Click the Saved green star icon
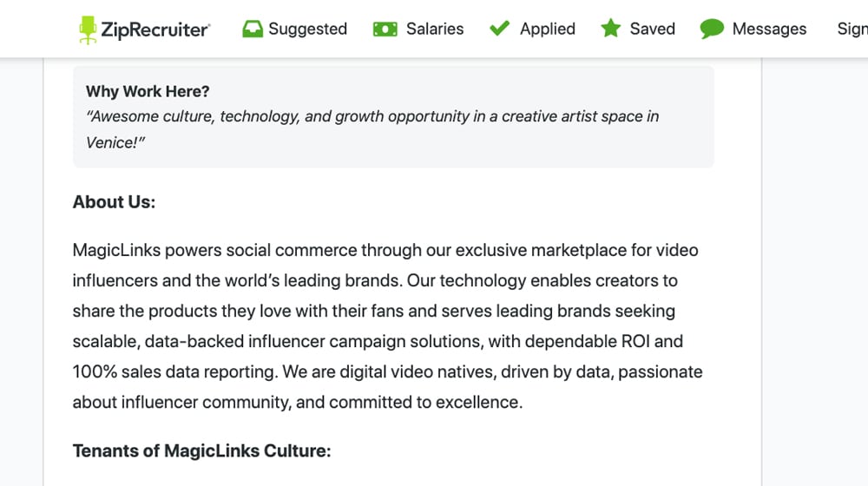This screenshot has height=486, width=868. [x=611, y=29]
